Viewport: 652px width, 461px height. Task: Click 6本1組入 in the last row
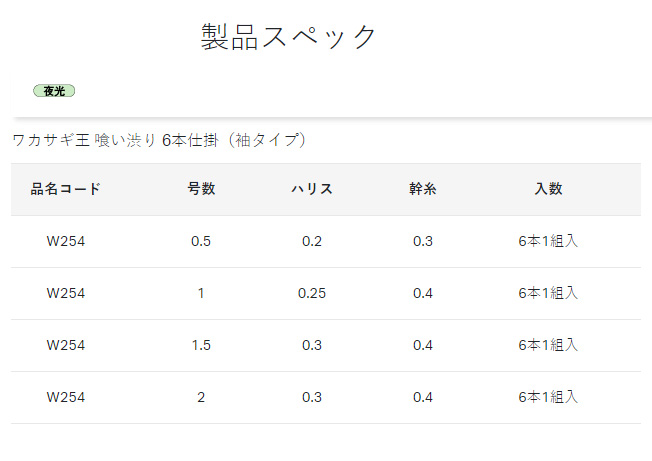pos(548,397)
